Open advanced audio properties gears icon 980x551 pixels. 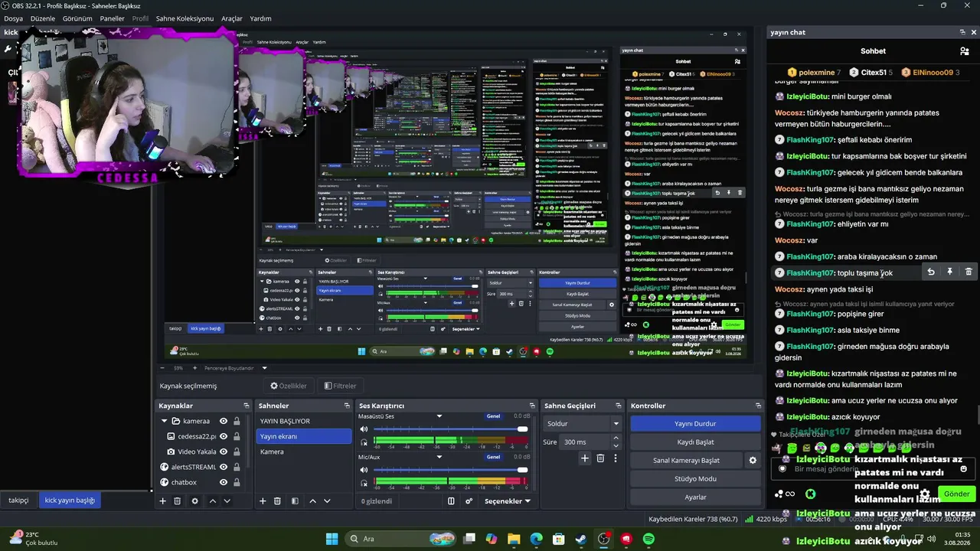click(469, 501)
